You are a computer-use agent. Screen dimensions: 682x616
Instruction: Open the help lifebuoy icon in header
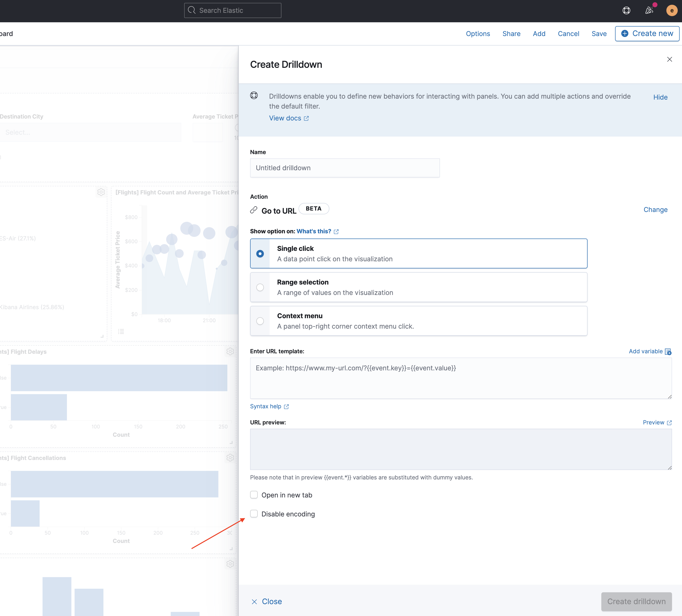[626, 10]
